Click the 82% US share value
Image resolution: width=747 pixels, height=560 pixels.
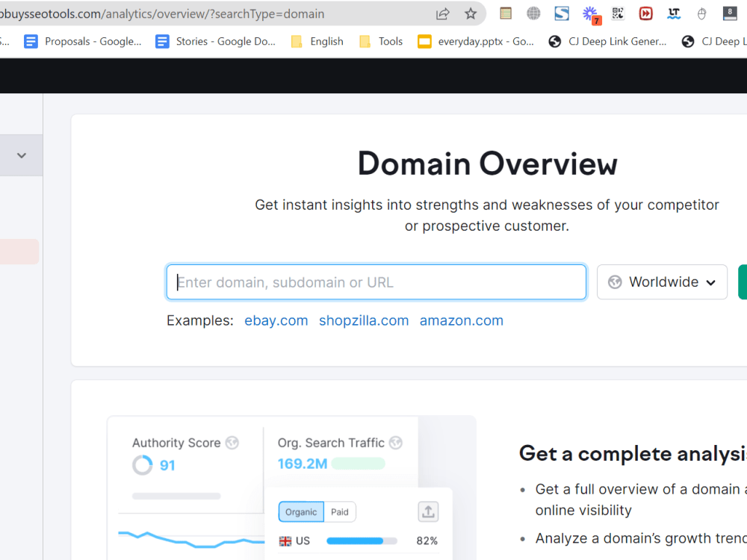427,541
